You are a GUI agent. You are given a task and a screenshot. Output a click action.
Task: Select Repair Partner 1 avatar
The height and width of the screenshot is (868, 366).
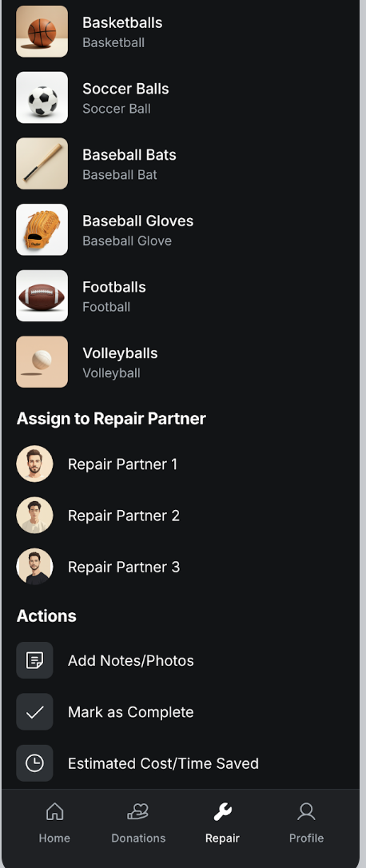[34, 464]
